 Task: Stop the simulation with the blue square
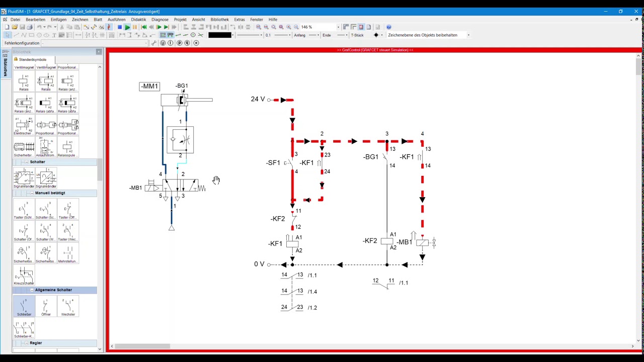[x=120, y=27]
